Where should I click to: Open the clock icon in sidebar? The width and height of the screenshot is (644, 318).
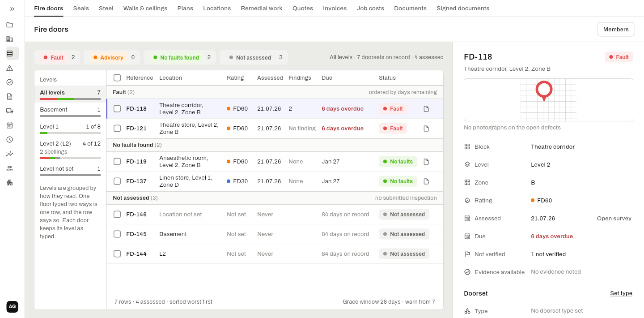[9, 139]
